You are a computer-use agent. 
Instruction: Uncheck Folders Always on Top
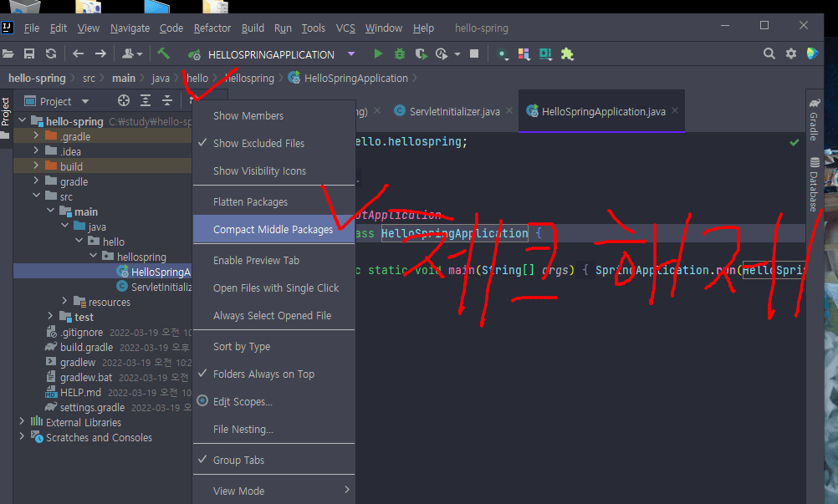[263, 374]
